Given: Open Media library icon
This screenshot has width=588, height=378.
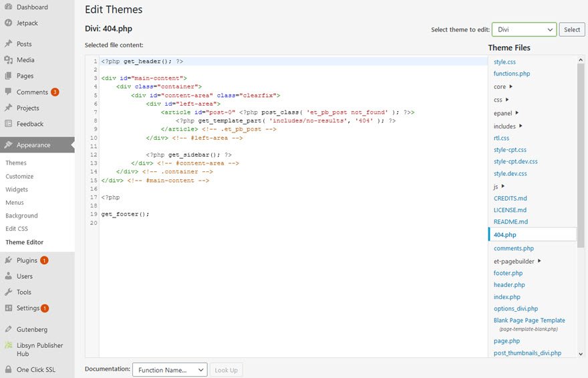Looking at the screenshot, I should 9,60.
